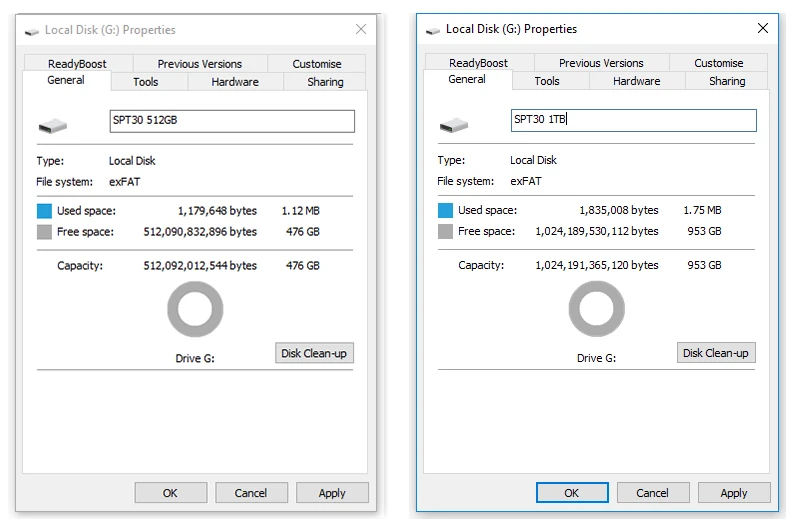Screen dimensions: 800x519
Task: Click Apply in the left dialog
Action: [x=332, y=493]
